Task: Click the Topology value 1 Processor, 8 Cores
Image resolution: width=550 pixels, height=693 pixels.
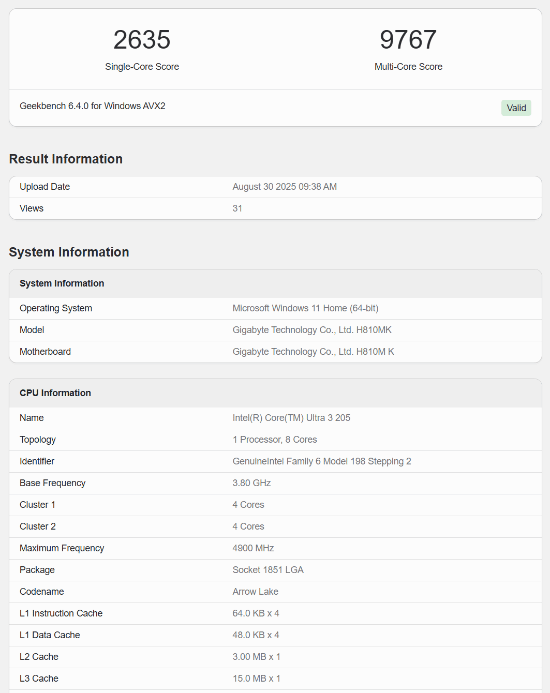Action: (x=275, y=440)
